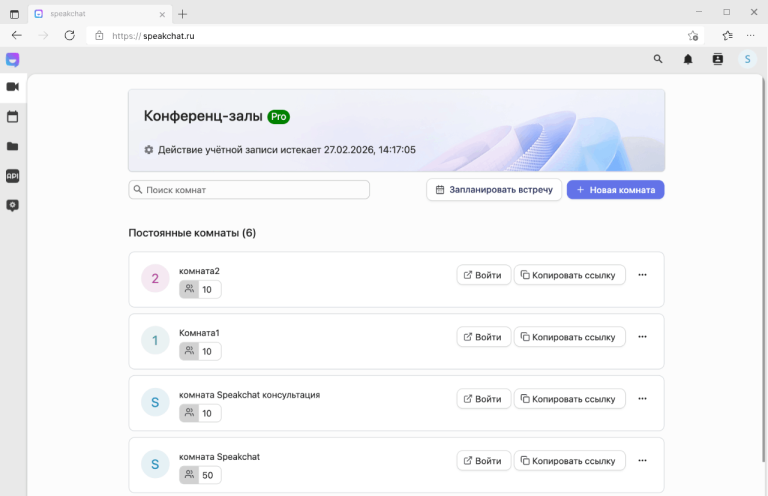Select the speakchat browser tab
Image resolution: width=768 pixels, height=496 pixels.
[95, 14]
